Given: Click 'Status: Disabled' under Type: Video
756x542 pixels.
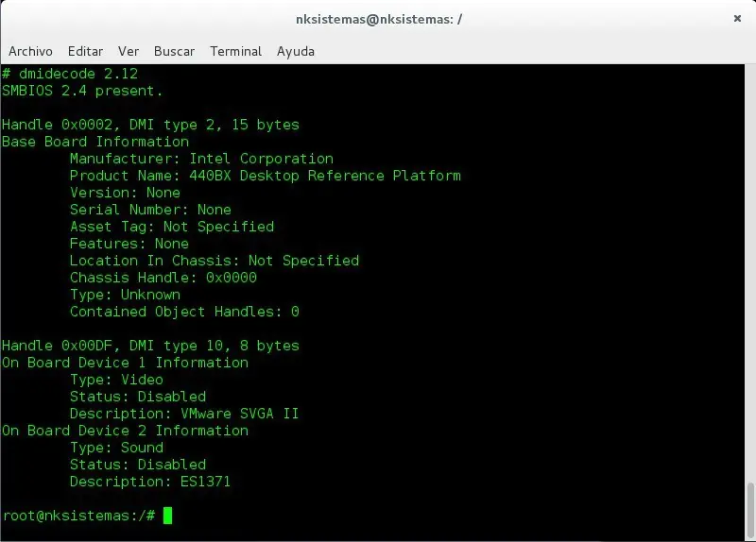Looking at the screenshot, I should coord(138,397).
